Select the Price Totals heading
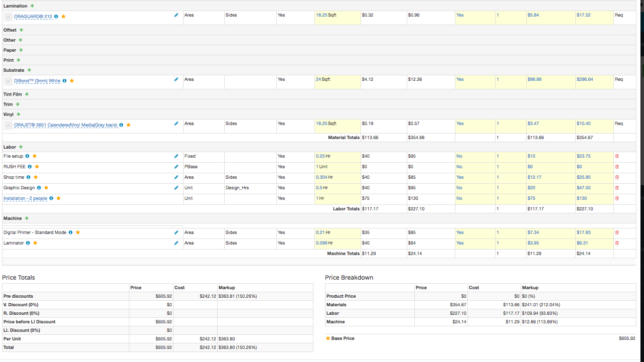 pos(19,278)
